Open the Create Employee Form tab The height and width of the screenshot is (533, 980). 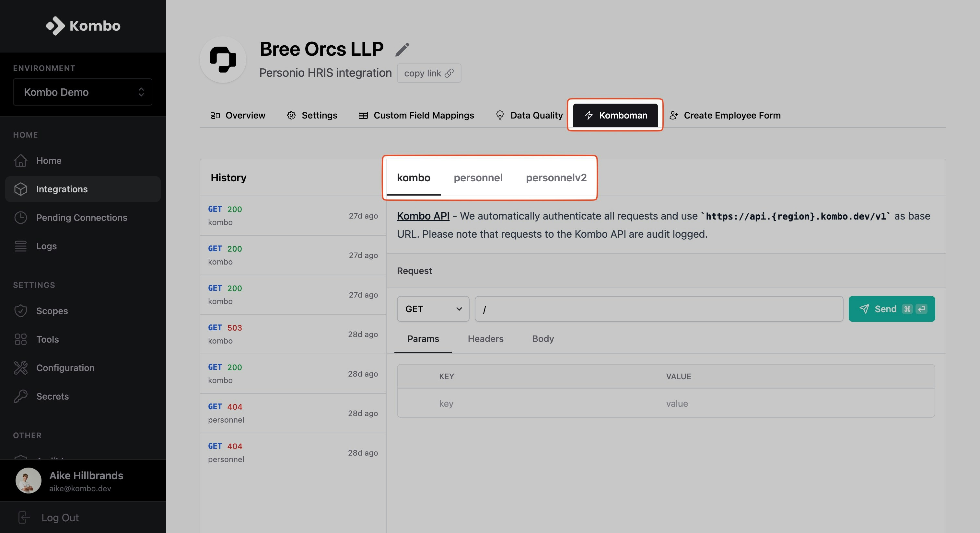(x=725, y=115)
